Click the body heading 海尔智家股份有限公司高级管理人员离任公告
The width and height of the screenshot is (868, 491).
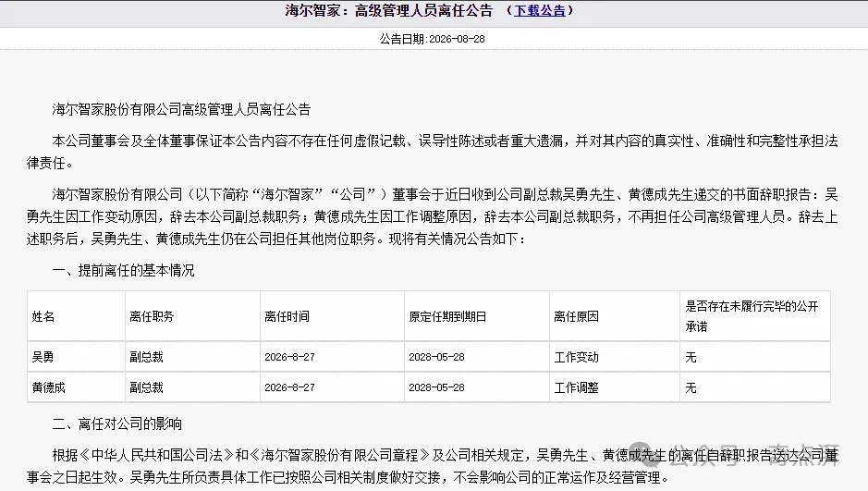coord(181,110)
